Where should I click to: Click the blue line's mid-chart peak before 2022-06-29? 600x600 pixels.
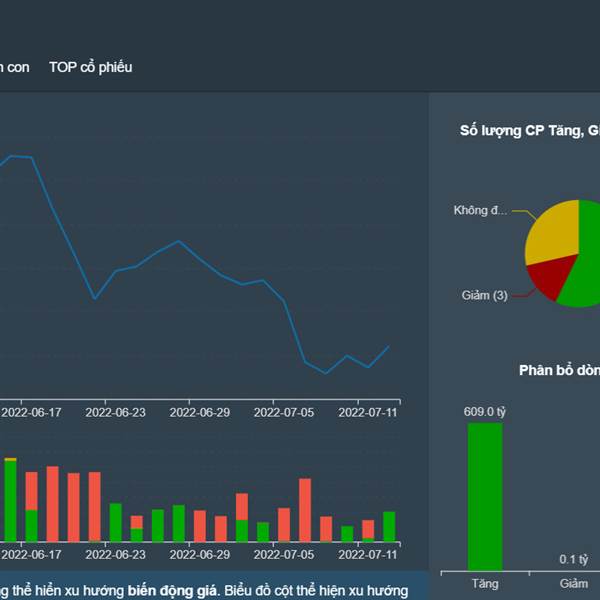click(179, 241)
